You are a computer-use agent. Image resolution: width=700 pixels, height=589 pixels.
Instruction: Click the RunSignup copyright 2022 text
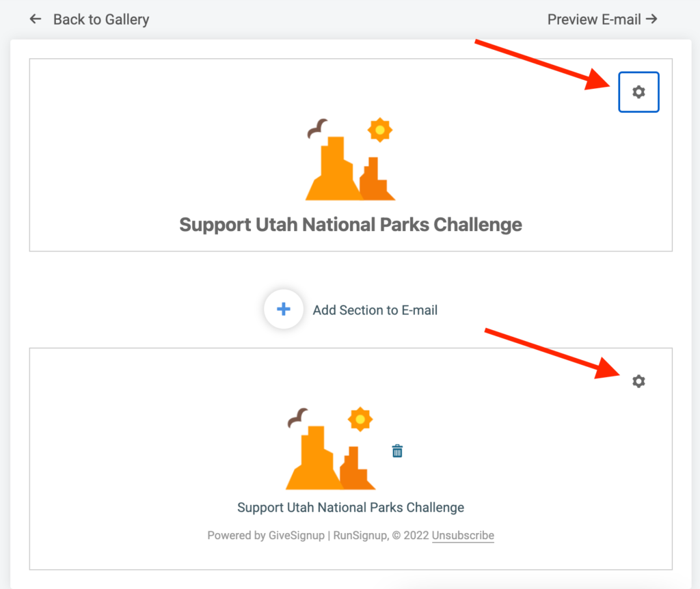click(x=381, y=535)
